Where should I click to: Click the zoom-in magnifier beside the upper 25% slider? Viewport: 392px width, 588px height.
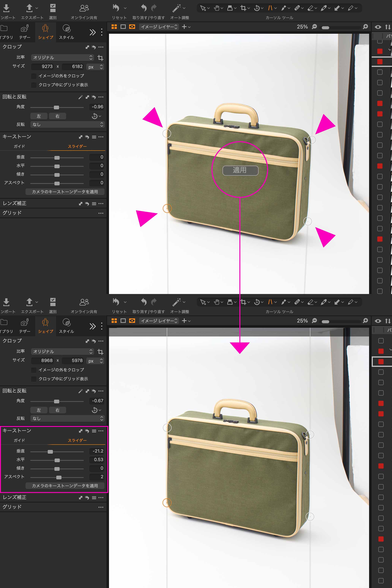point(365,27)
